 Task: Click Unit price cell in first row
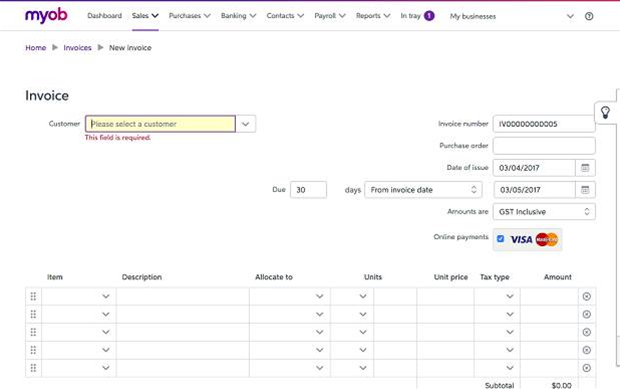coord(445,296)
